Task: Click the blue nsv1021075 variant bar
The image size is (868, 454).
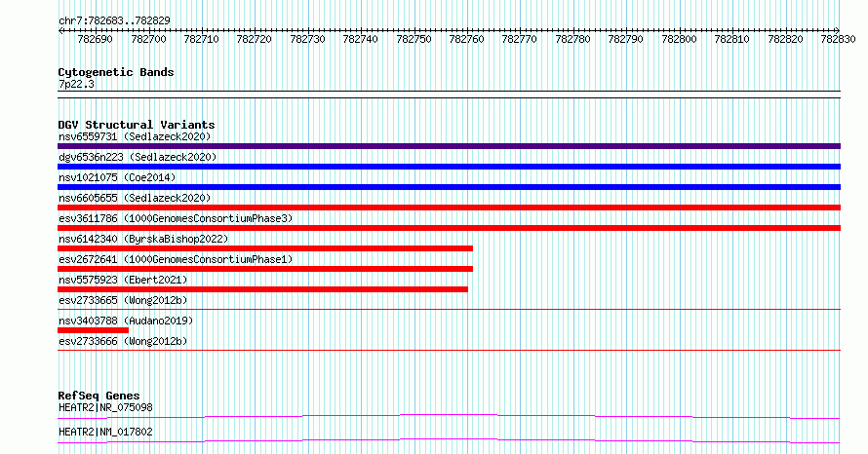Action: pyautogui.click(x=449, y=187)
